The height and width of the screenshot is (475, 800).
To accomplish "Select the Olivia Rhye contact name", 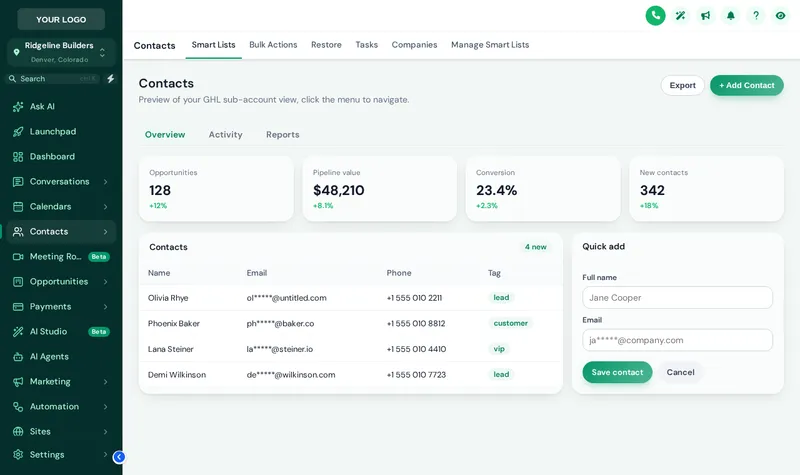I will pos(168,298).
